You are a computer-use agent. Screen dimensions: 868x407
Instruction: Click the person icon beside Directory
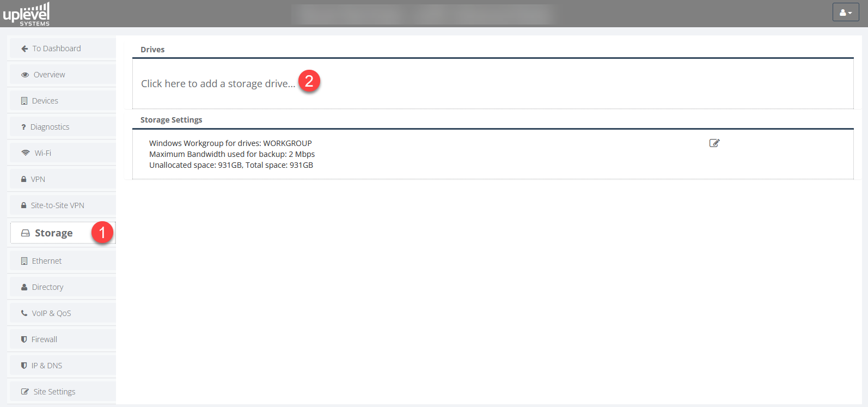(24, 287)
